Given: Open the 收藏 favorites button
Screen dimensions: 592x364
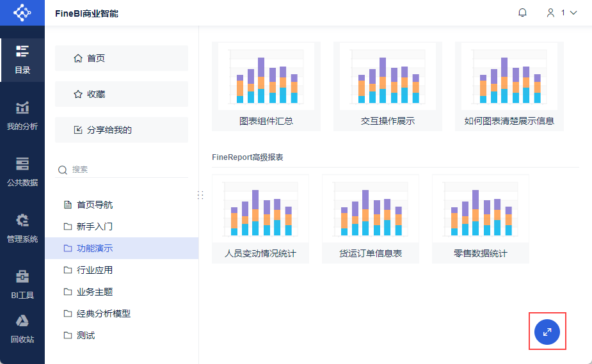Looking at the screenshot, I should (122, 94).
